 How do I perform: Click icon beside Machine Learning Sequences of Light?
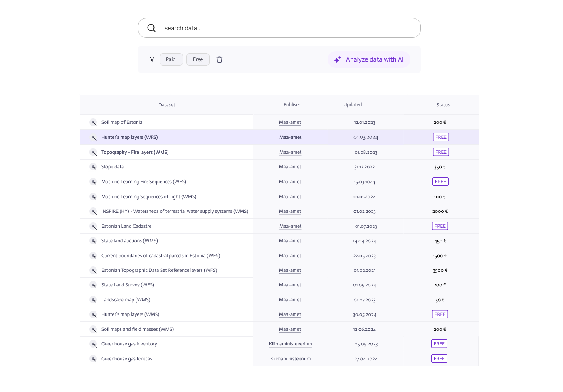pos(94,197)
